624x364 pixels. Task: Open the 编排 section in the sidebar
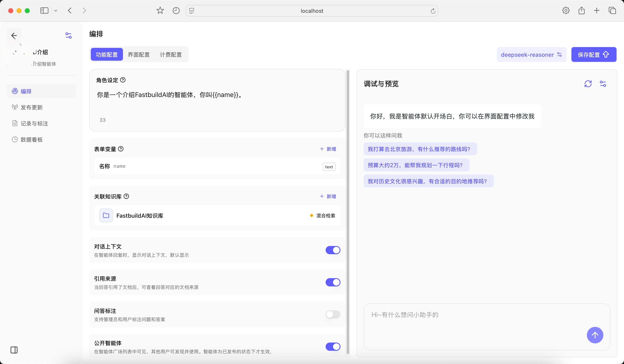click(26, 91)
